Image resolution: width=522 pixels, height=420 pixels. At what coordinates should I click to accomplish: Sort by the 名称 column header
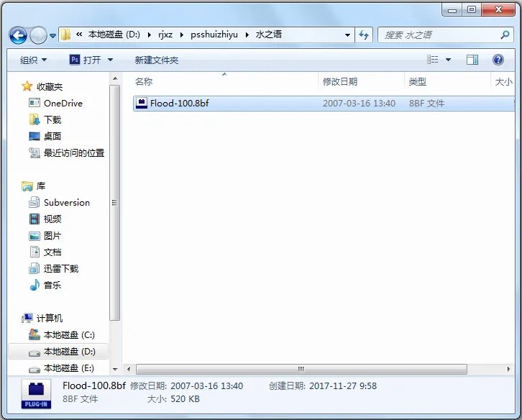point(144,82)
